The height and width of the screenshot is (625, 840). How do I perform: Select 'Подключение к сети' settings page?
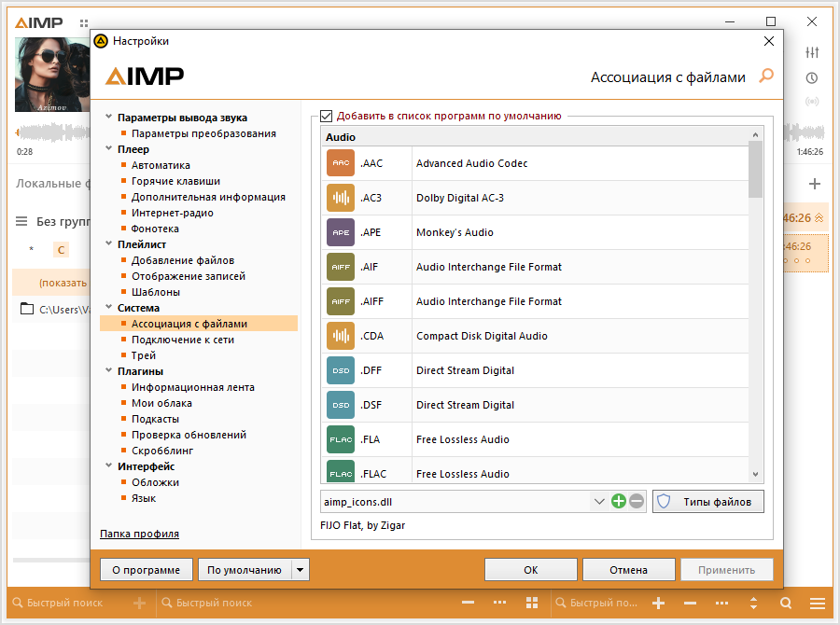point(183,340)
